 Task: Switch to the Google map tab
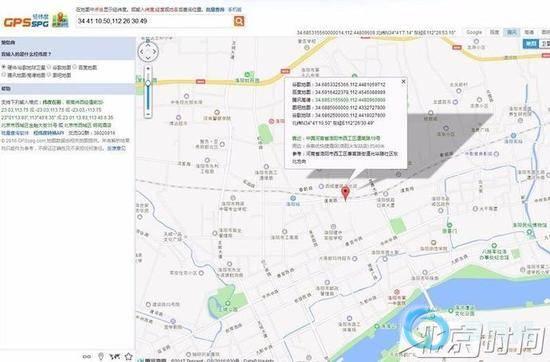click(474, 32)
